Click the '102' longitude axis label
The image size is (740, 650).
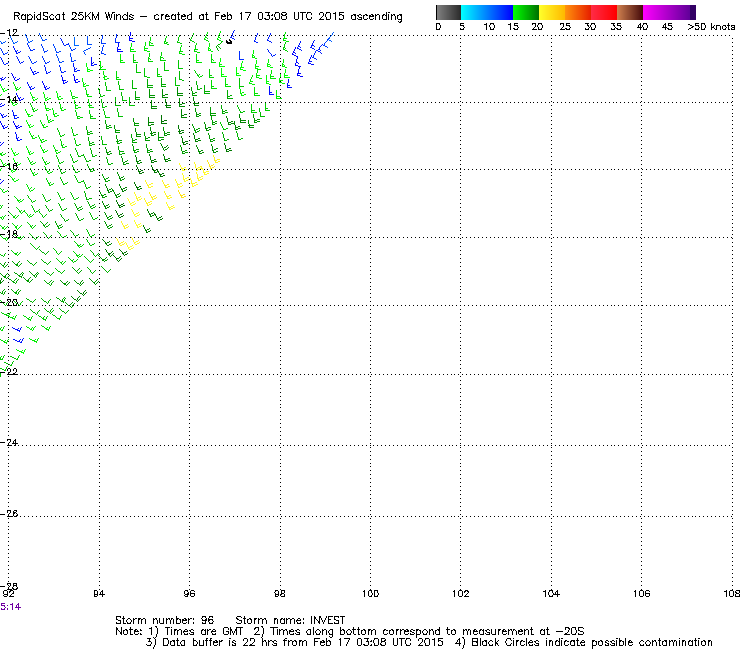click(461, 594)
